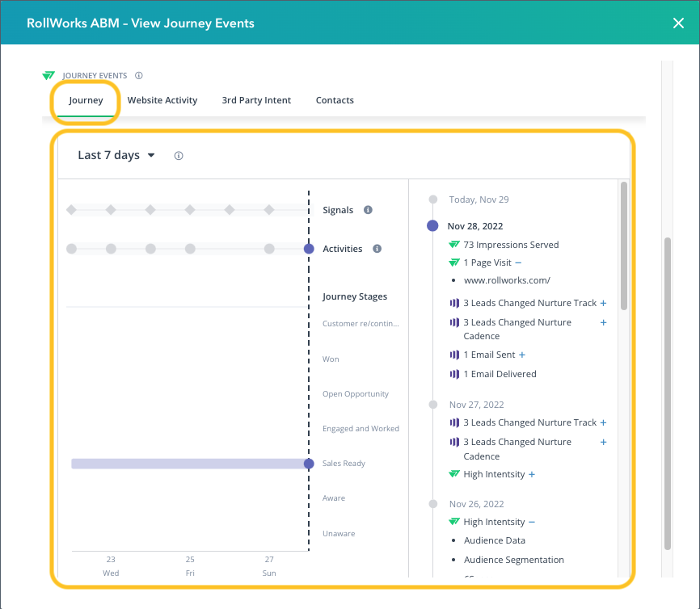Click the Customer re/contin... stage label
The height and width of the screenshot is (609, 700).
[361, 323]
